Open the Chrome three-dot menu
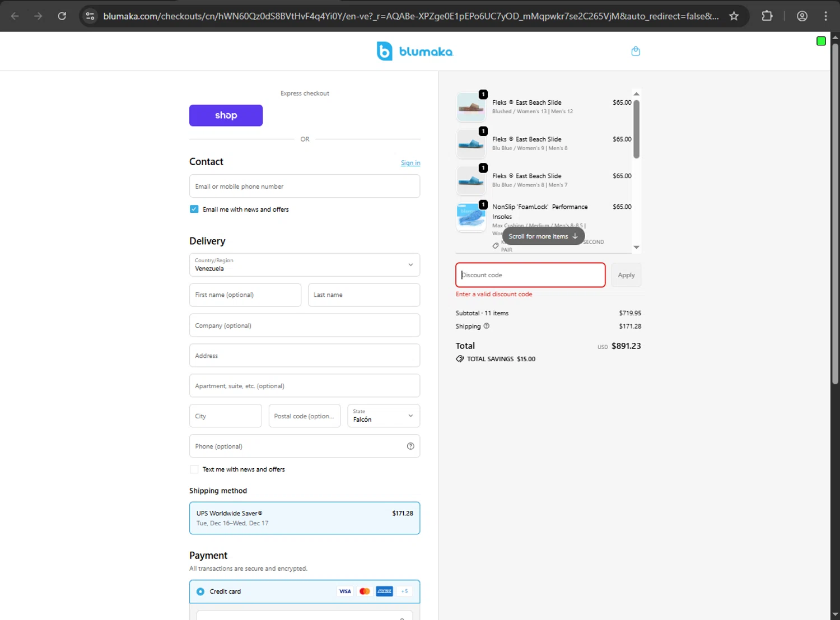The width and height of the screenshot is (840, 620). [825, 16]
